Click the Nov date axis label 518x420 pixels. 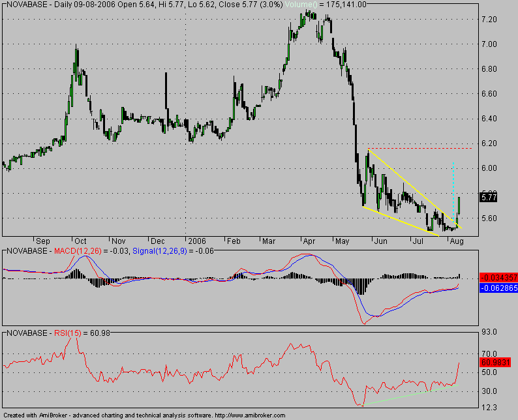(x=118, y=241)
